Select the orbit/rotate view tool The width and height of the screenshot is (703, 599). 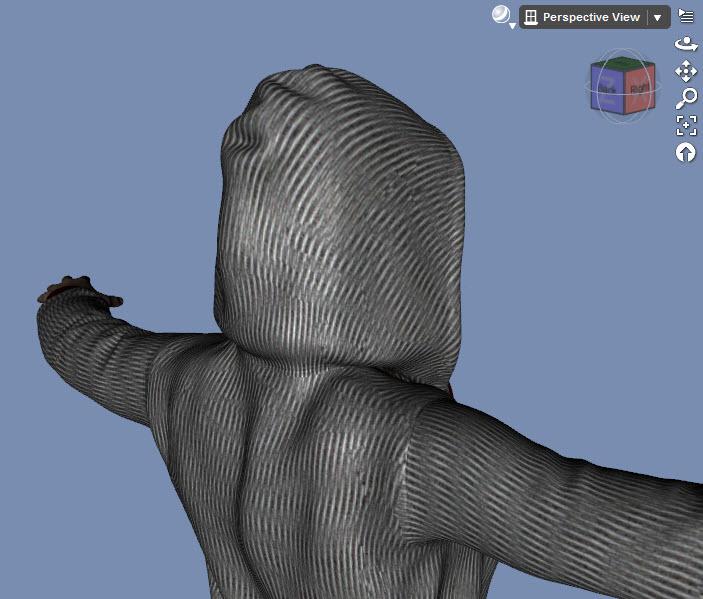tap(686, 44)
